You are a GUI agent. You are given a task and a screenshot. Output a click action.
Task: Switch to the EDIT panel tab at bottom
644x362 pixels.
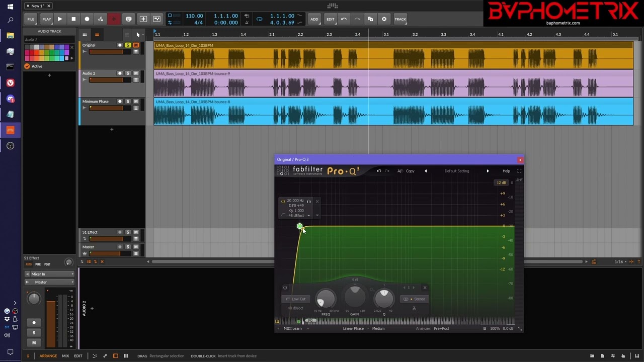pos(78,356)
